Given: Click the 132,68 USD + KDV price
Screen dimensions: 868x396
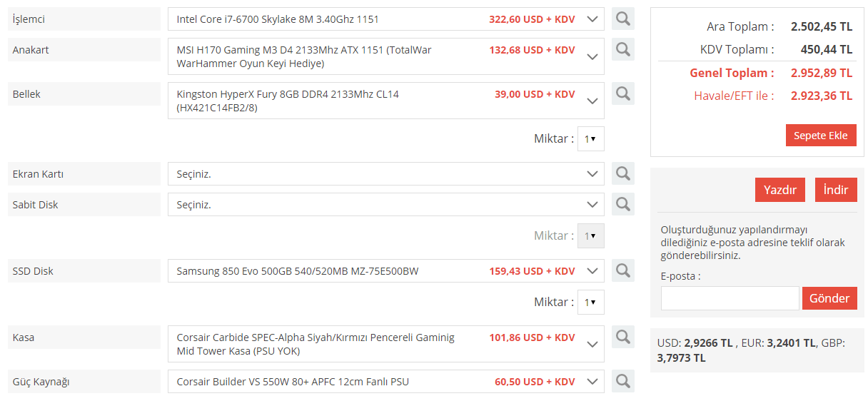Looking at the screenshot, I should (532, 50).
